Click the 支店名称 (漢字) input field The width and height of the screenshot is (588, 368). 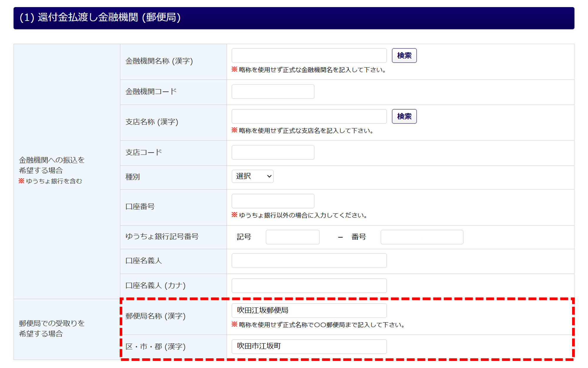tap(309, 116)
